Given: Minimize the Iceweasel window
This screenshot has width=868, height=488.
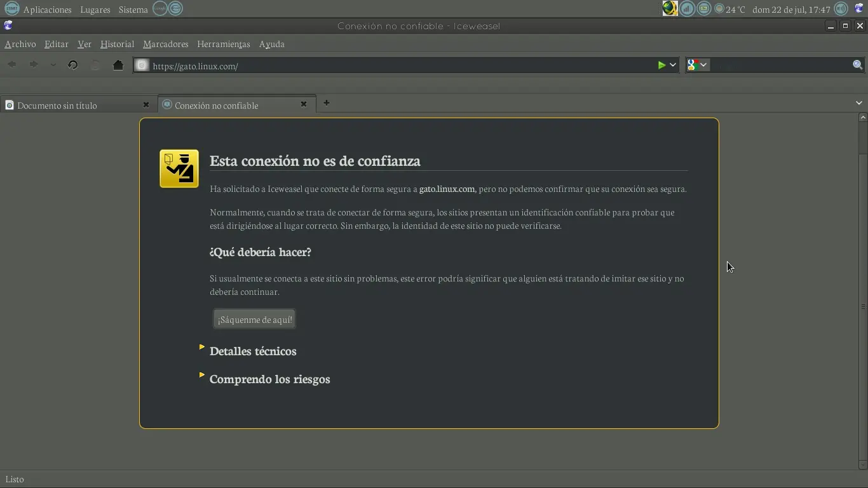Looking at the screenshot, I should pyautogui.click(x=831, y=25).
